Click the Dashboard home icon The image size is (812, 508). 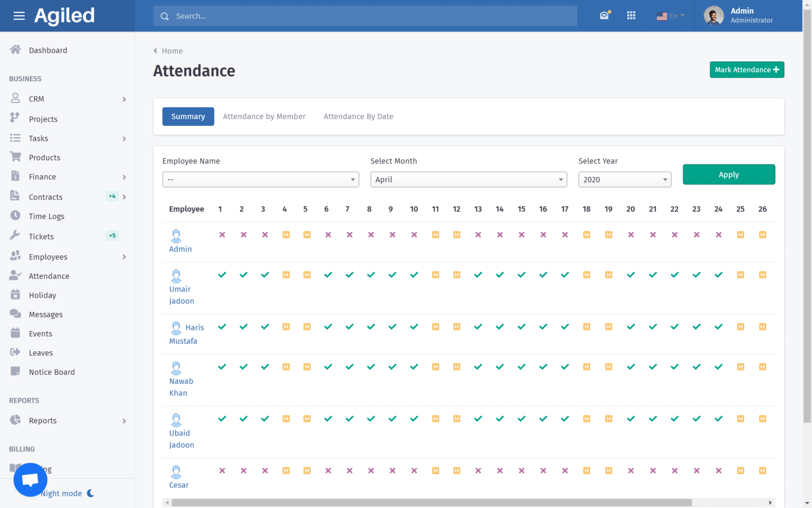point(15,50)
